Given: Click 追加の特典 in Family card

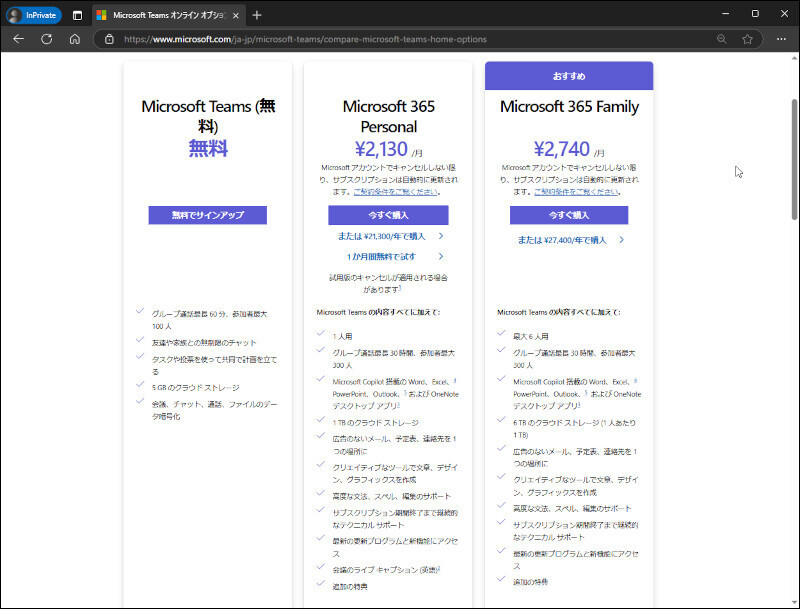Looking at the screenshot, I should tap(531, 581).
